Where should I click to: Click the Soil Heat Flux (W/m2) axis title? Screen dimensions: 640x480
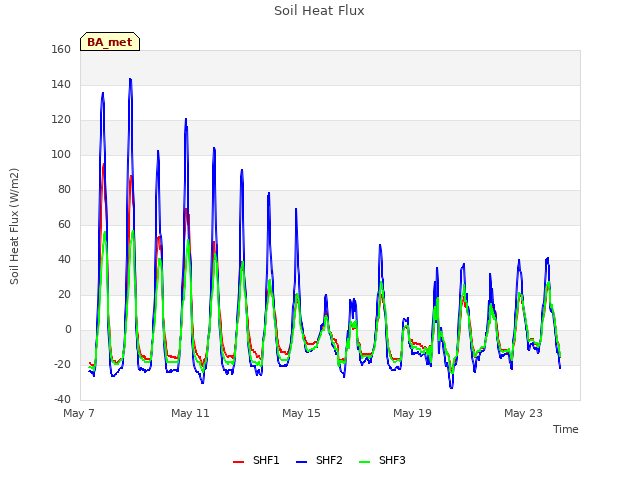tap(14, 226)
